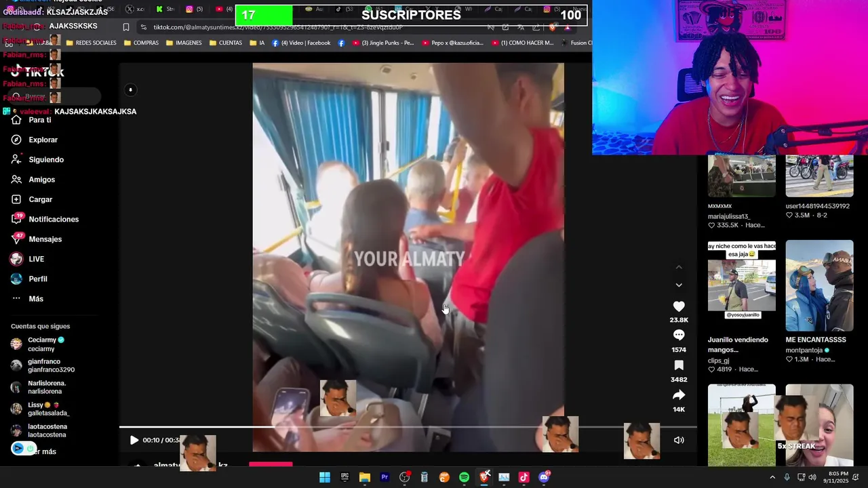This screenshot has height=488, width=868.
Task: Open gianfranco3290 followed account
Action: pyautogui.click(x=42, y=365)
